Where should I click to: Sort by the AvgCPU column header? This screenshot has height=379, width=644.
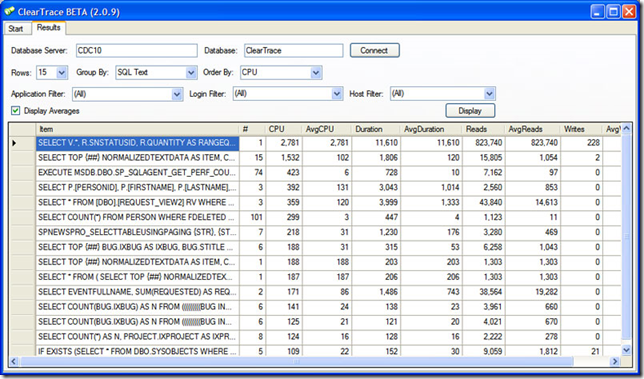point(327,129)
